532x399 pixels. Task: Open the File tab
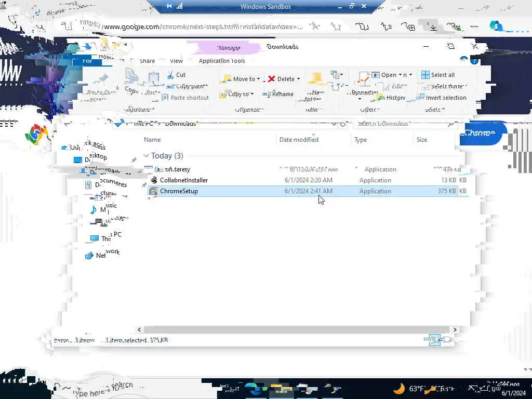[x=87, y=61]
